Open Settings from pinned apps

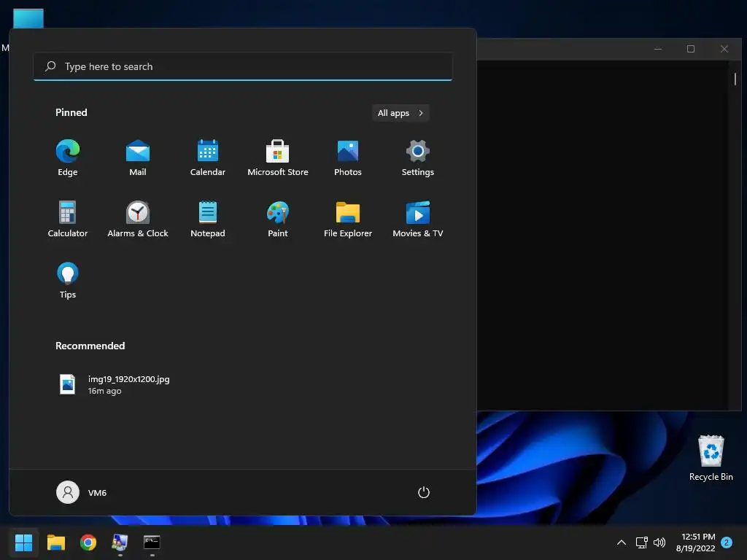coord(418,158)
